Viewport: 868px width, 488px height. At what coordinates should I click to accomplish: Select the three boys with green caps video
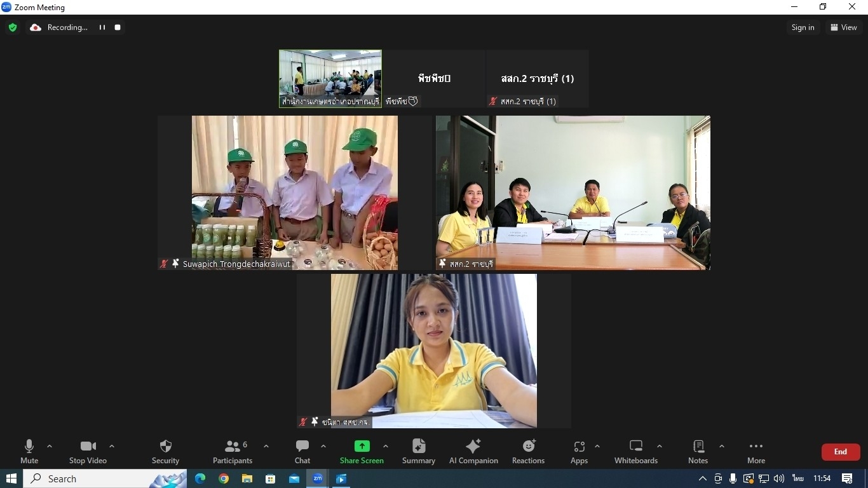295,192
